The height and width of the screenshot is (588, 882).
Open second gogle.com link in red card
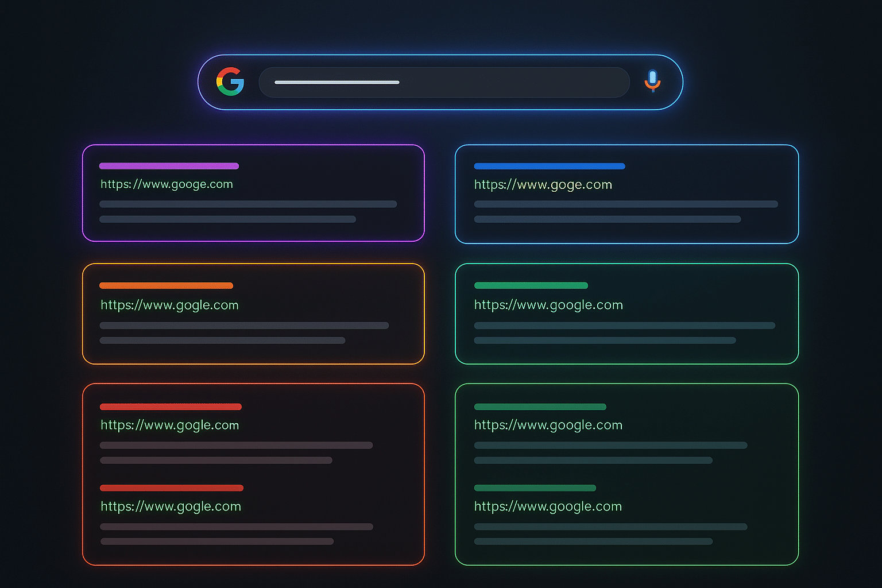(x=171, y=507)
